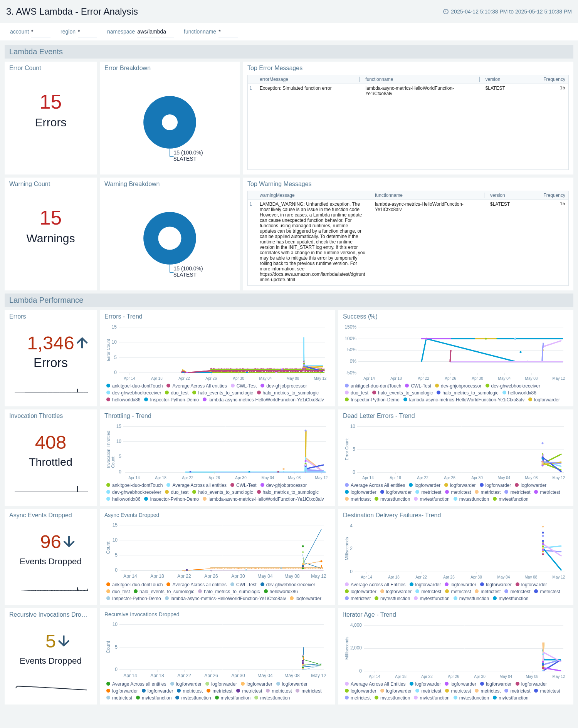Screen dimensions: 578x728
Task: Open the account filter field
Action: tap(40, 32)
